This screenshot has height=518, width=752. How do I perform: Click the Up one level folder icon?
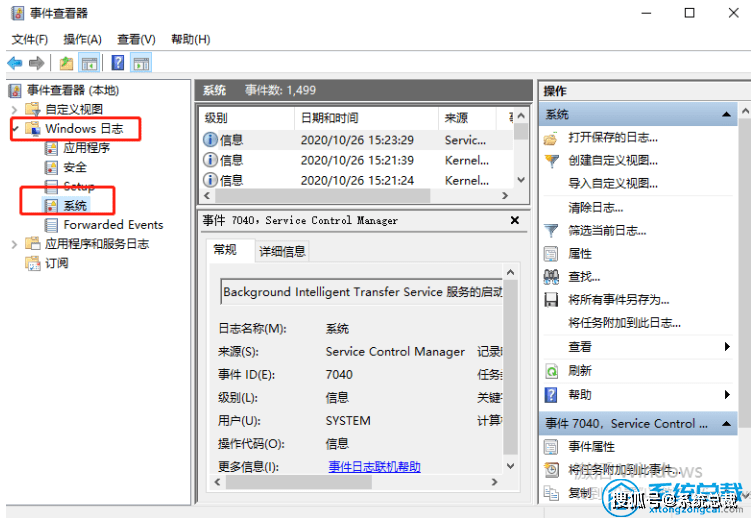coord(66,63)
